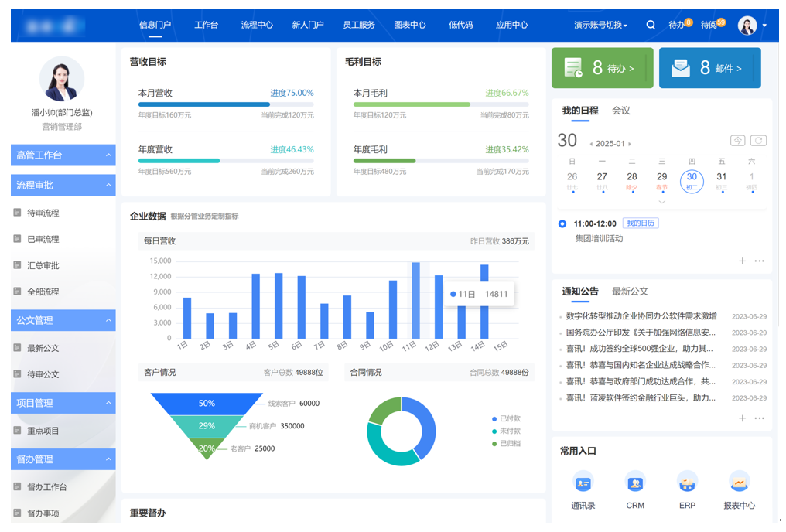
Task: Select date 28 in the calendar
Action: [632, 181]
